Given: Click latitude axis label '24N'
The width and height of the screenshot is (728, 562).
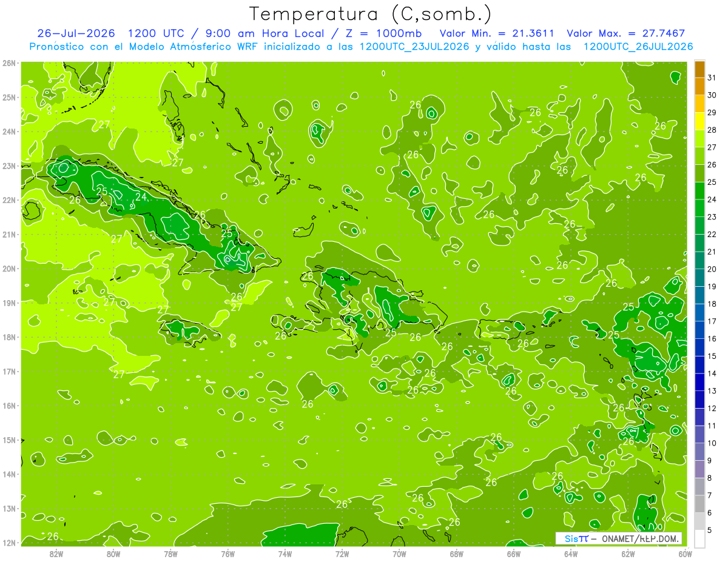Looking at the screenshot, I should pyautogui.click(x=8, y=132).
